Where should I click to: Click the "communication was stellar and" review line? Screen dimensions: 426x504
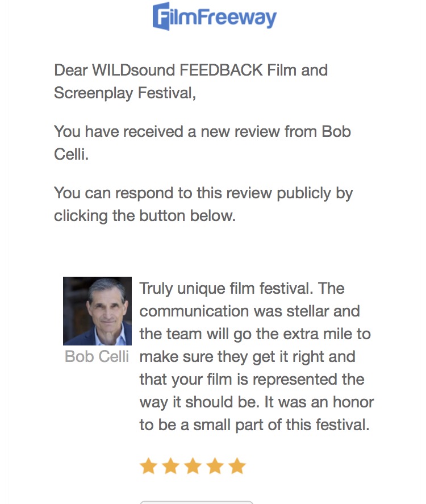(250, 311)
